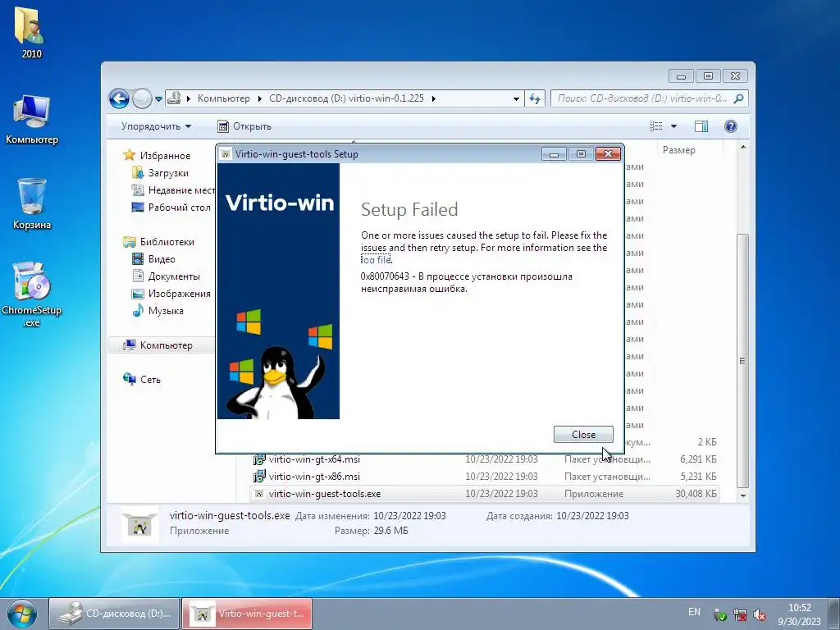
Task: Focus the Explorer search field
Action: point(641,98)
